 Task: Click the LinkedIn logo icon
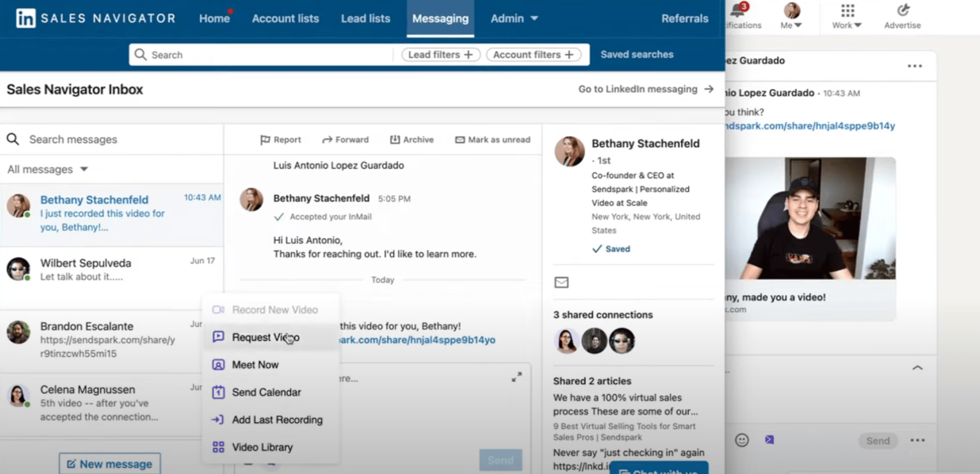[25, 18]
